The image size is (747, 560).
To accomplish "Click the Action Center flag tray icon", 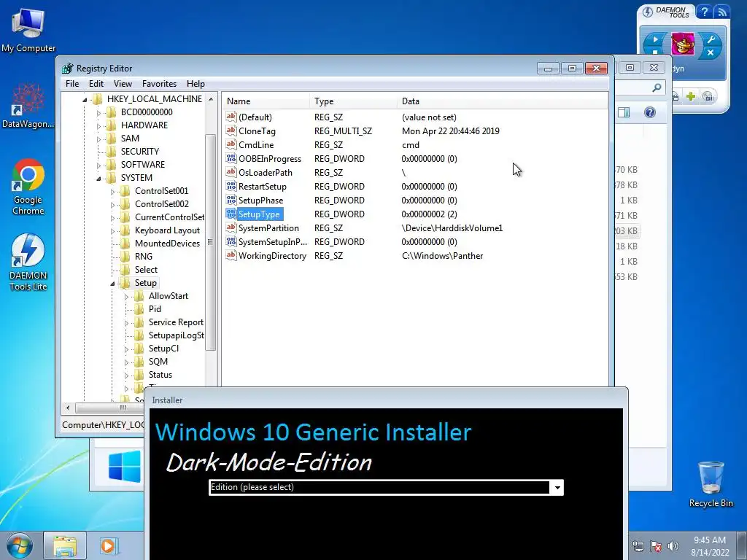I will (656, 546).
